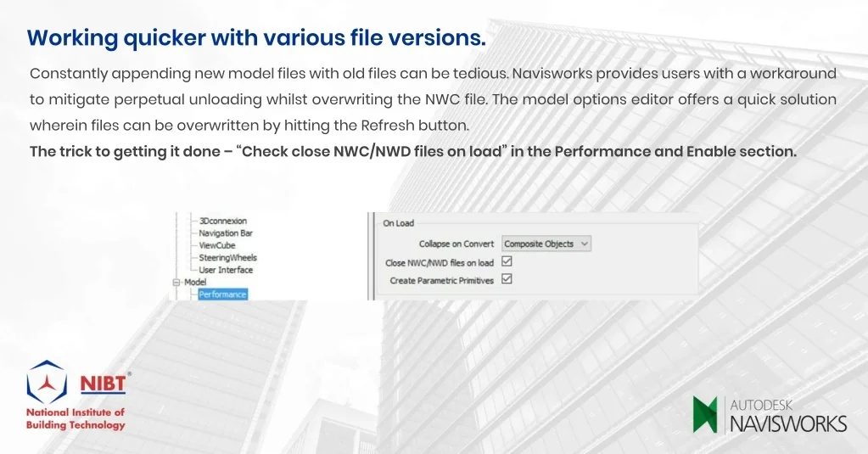Viewport: 868px width, 454px height.
Task: Click the green Navisworks N logo
Action: (705, 414)
